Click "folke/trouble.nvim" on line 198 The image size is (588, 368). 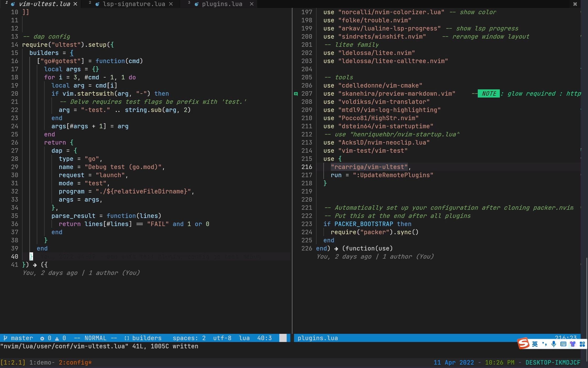[x=375, y=20]
